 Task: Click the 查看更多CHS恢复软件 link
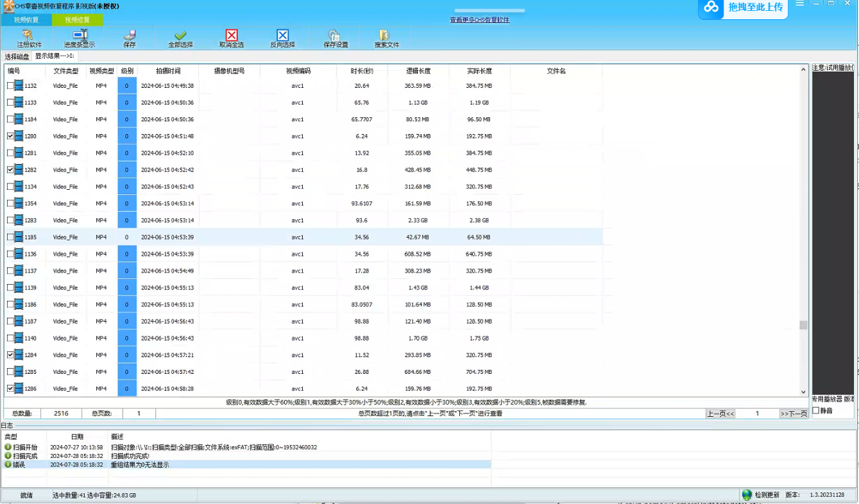[479, 20]
